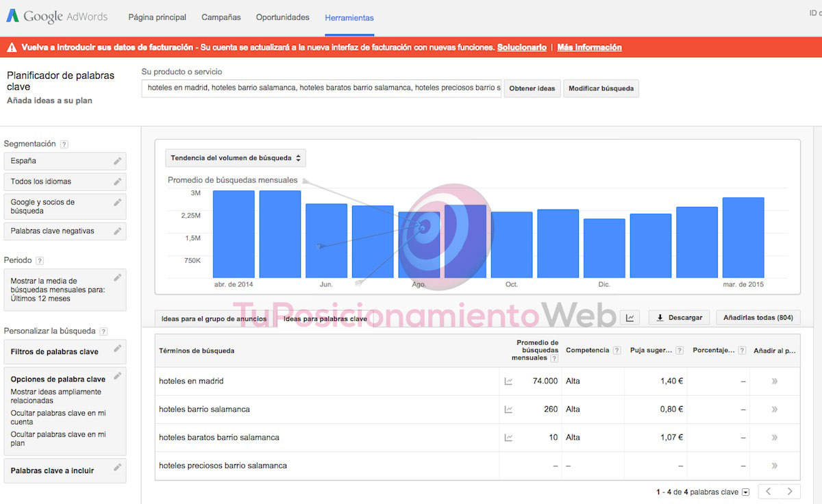
Task: Click the Su producto o servicio input field
Action: [321, 88]
